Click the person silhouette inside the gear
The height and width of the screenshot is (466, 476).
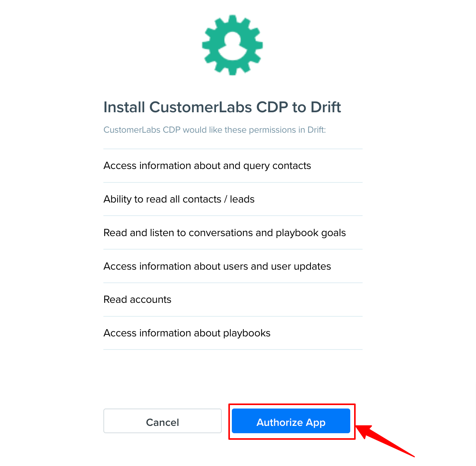233,46
